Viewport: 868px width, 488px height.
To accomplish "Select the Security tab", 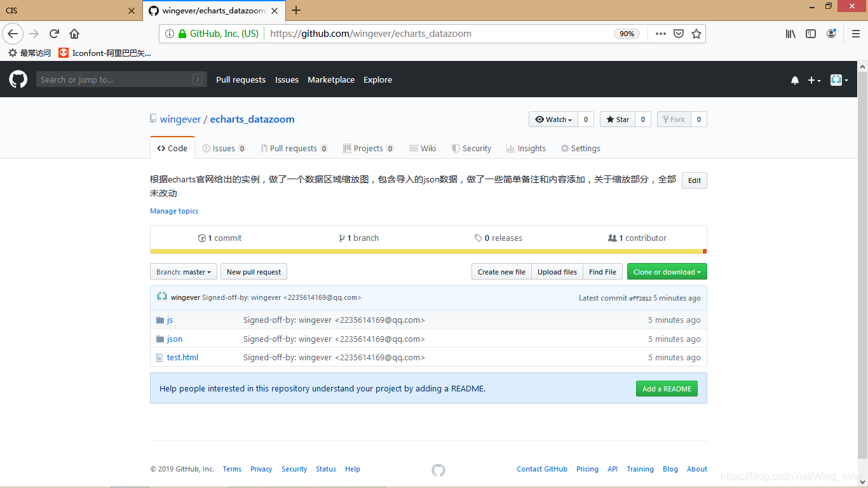I will (x=471, y=148).
